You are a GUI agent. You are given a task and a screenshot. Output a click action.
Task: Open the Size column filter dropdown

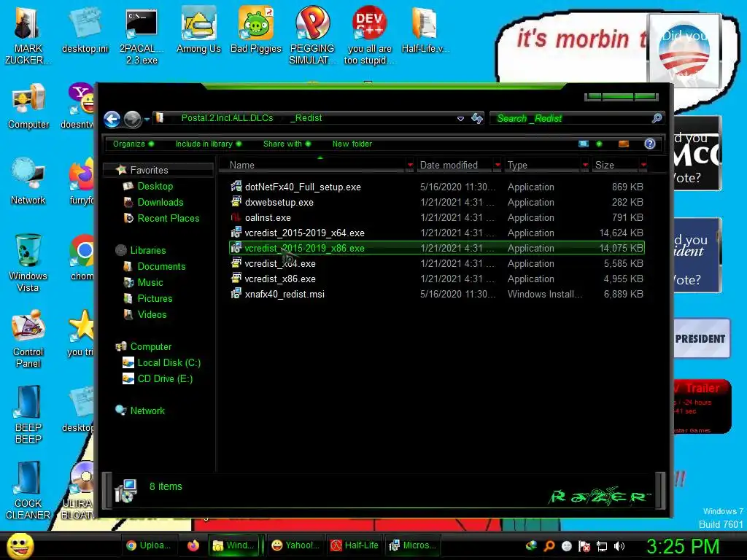(643, 166)
